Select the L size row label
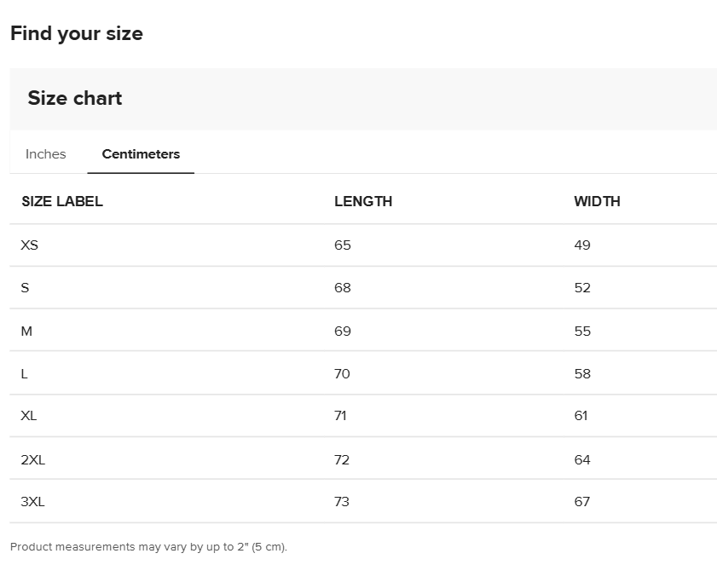 click(x=24, y=373)
